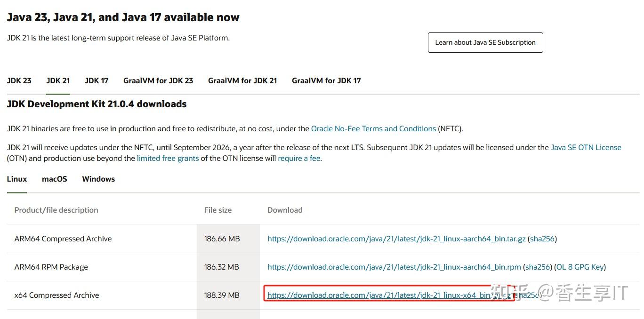
Task: Select the JDK 21 tab
Action: [x=58, y=80]
